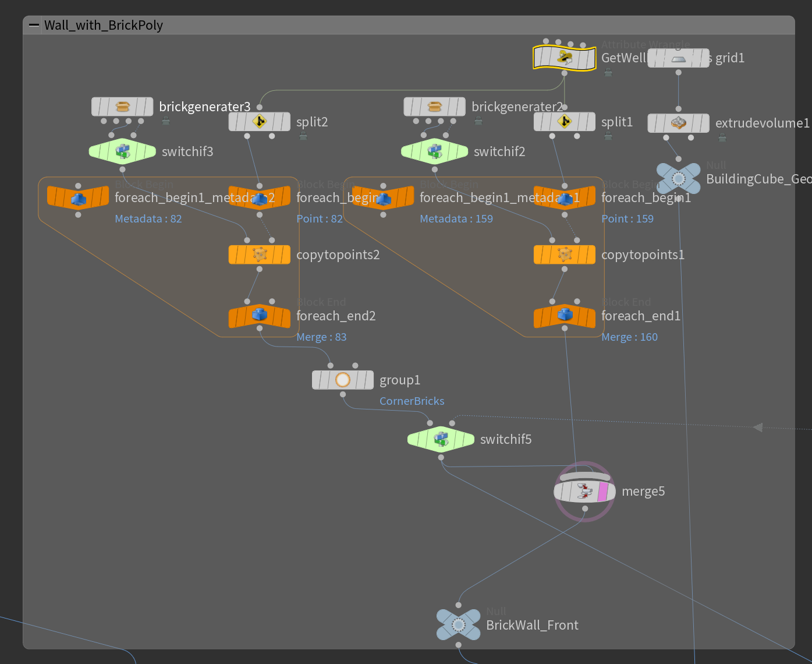Viewport: 812px width, 664px height.
Task: Select the BuildingCube_Geo null node icon
Action: [x=679, y=179]
